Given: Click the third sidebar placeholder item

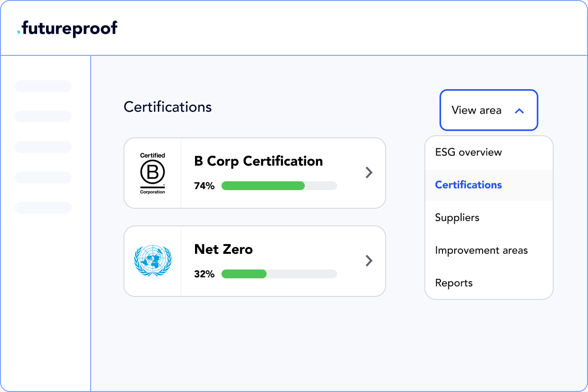Looking at the screenshot, I should coord(43,147).
